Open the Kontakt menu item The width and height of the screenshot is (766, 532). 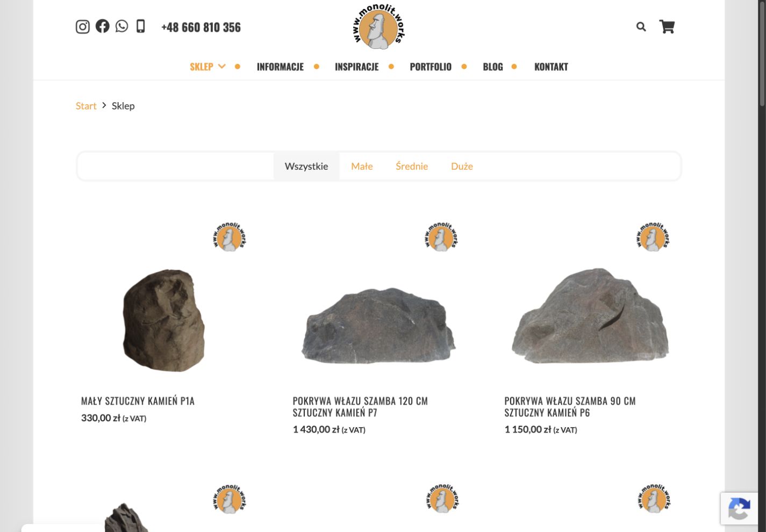[x=551, y=67]
